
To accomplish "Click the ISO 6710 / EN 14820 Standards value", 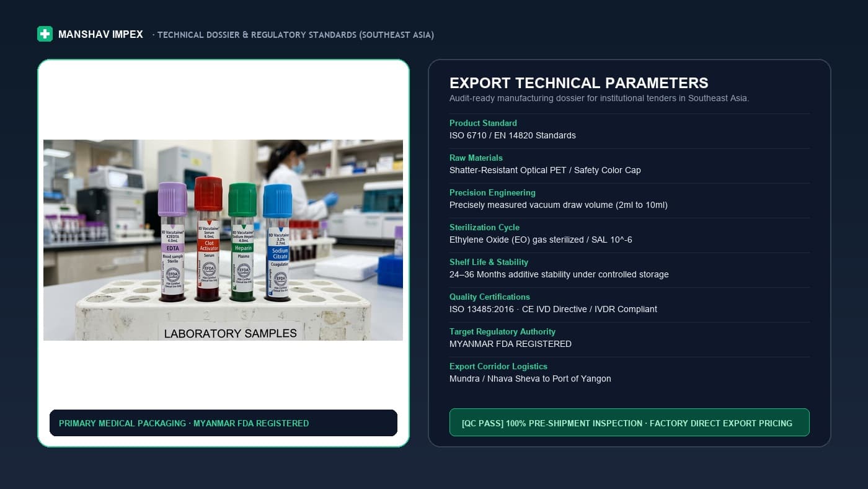I will tap(512, 135).
